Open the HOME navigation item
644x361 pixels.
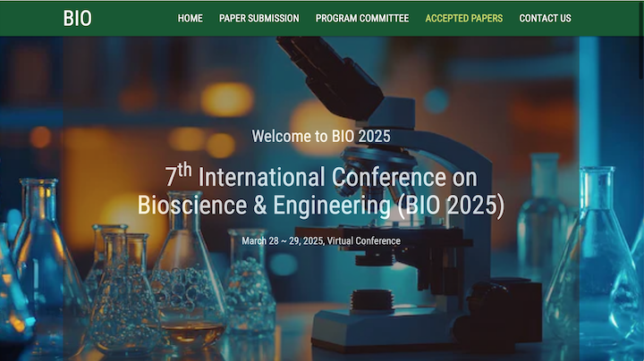point(190,18)
